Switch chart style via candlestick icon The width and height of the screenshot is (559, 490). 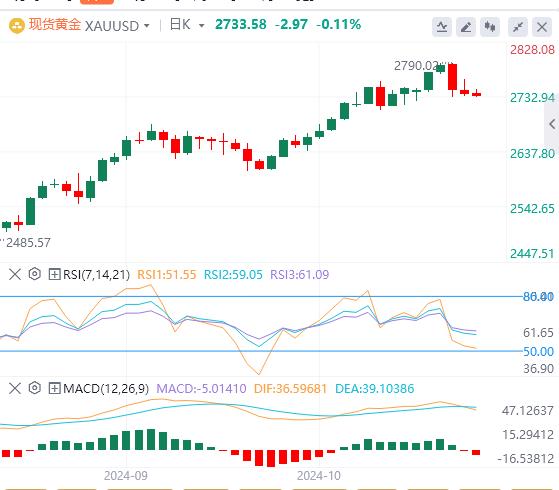pos(490,27)
